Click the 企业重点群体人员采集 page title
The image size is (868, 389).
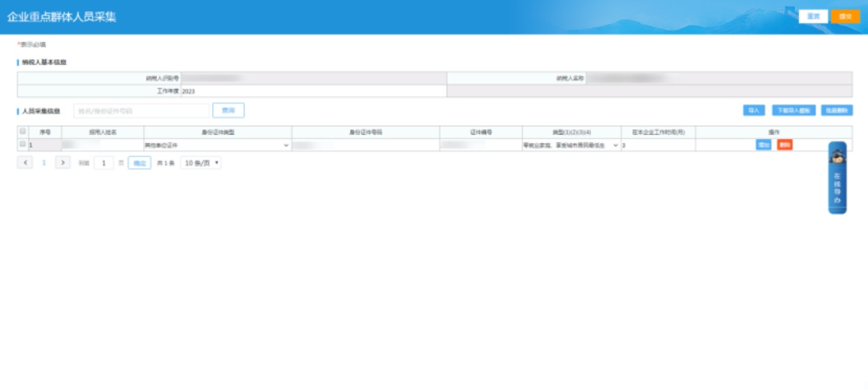tap(61, 17)
